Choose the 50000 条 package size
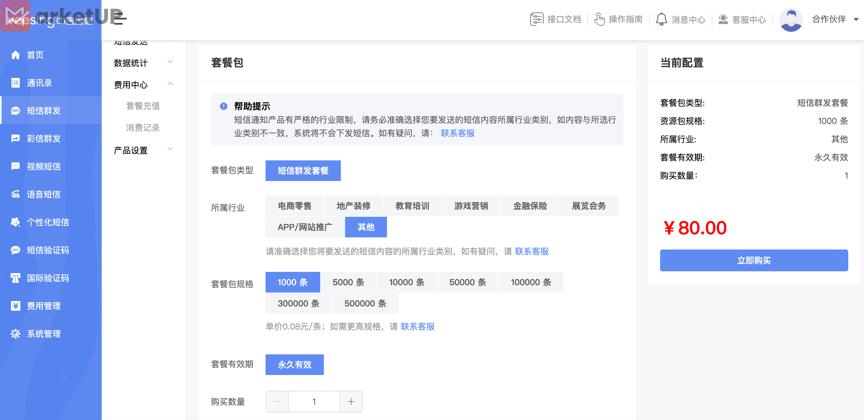 click(x=468, y=282)
